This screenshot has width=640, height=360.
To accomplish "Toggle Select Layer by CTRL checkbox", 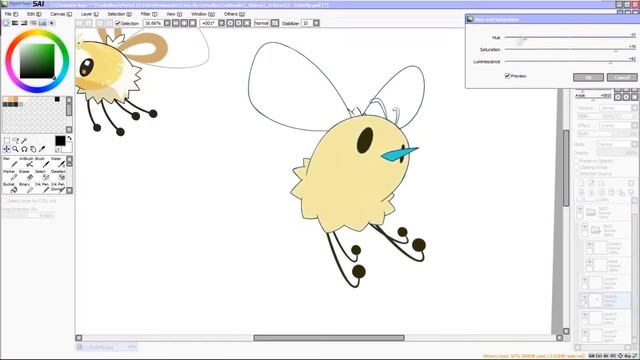I will (x=5, y=201).
